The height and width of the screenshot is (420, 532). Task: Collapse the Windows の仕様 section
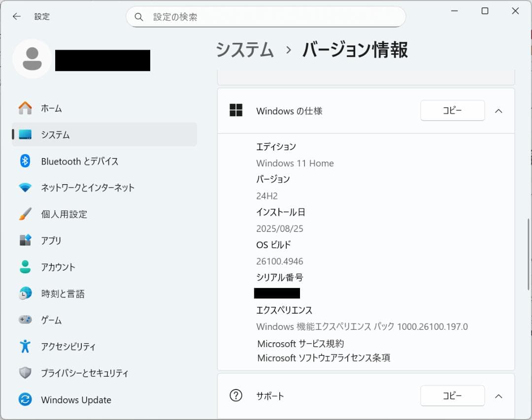pos(499,111)
